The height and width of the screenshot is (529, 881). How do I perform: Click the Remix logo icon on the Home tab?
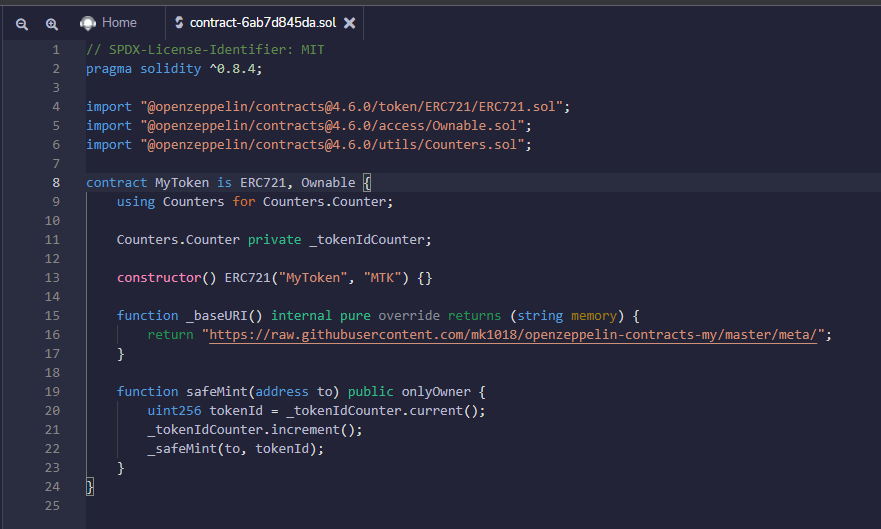point(88,23)
